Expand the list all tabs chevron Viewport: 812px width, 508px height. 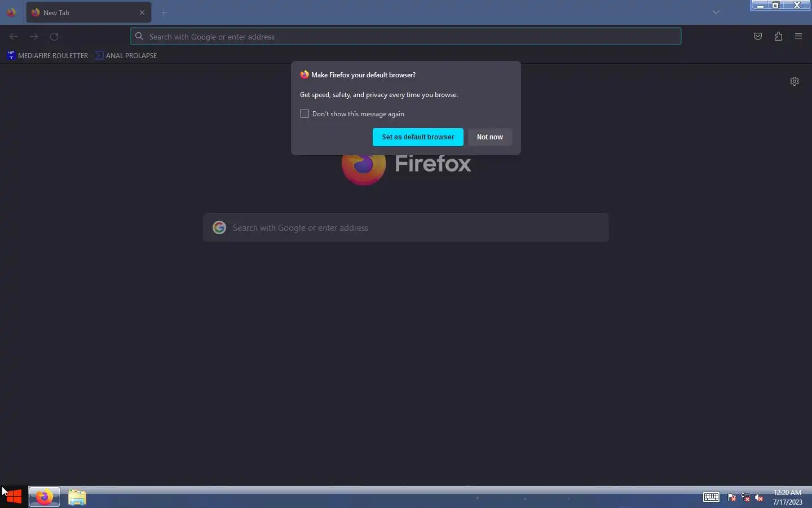(716, 12)
